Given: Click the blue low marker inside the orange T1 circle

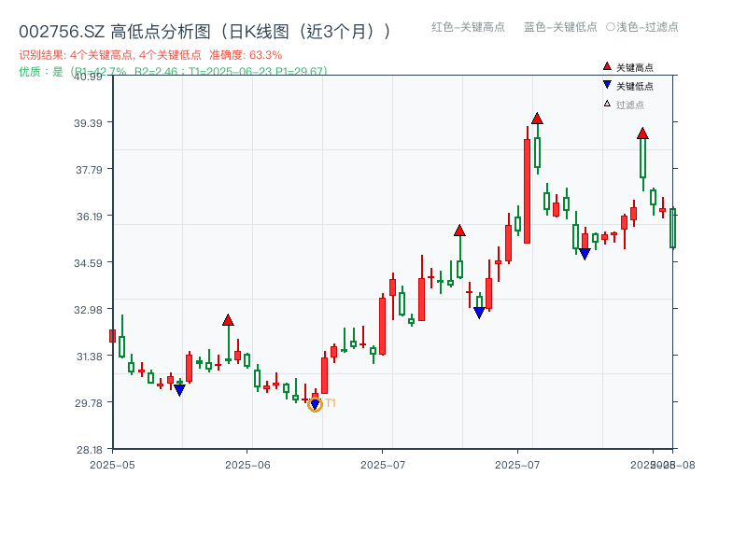Looking at the screenshot, I should (316, 401).
